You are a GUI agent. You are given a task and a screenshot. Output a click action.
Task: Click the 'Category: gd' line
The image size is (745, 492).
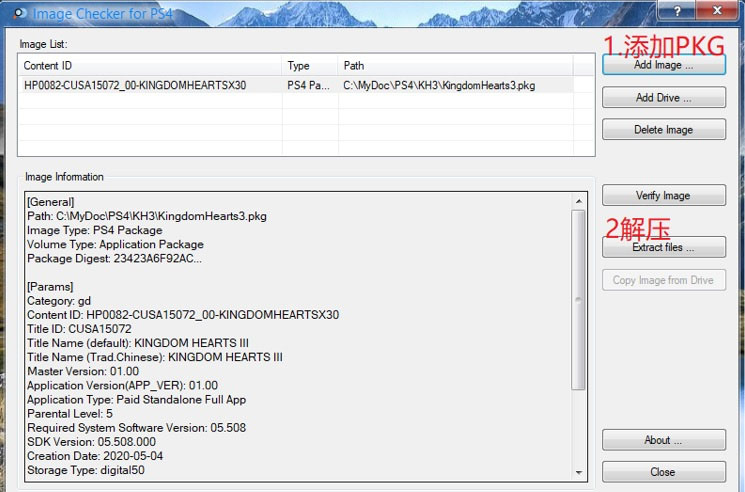click(x=59, y=301)
